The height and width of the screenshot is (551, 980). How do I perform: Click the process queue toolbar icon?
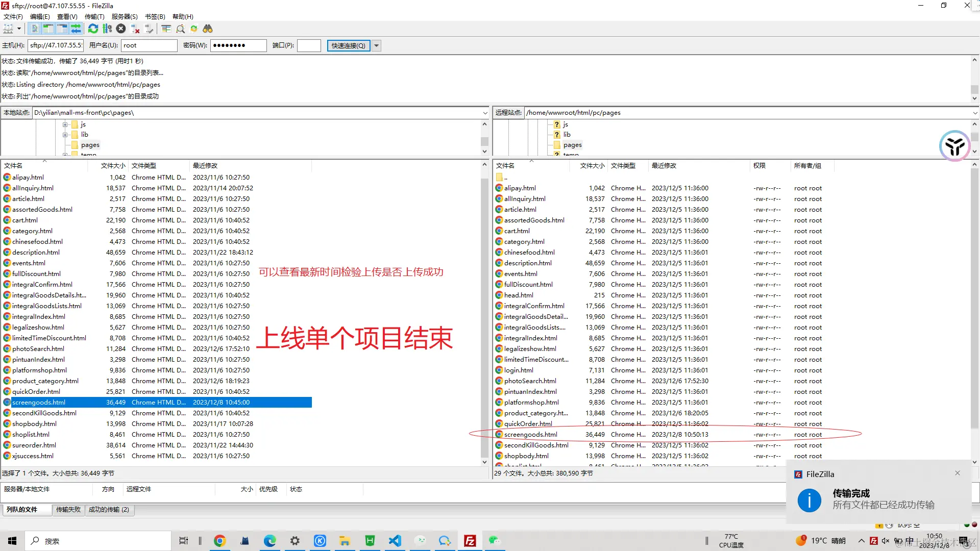coord(107,29)
